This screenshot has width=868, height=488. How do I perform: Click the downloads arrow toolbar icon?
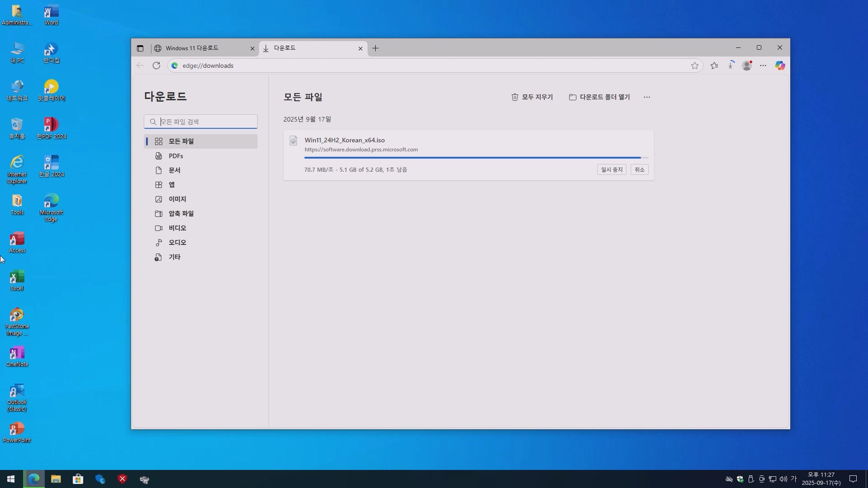click(x=731, y=66)
